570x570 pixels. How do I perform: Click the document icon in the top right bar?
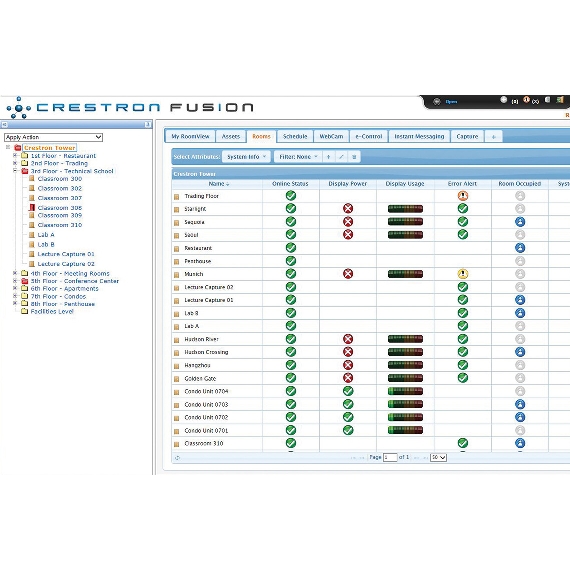(547, 100)
